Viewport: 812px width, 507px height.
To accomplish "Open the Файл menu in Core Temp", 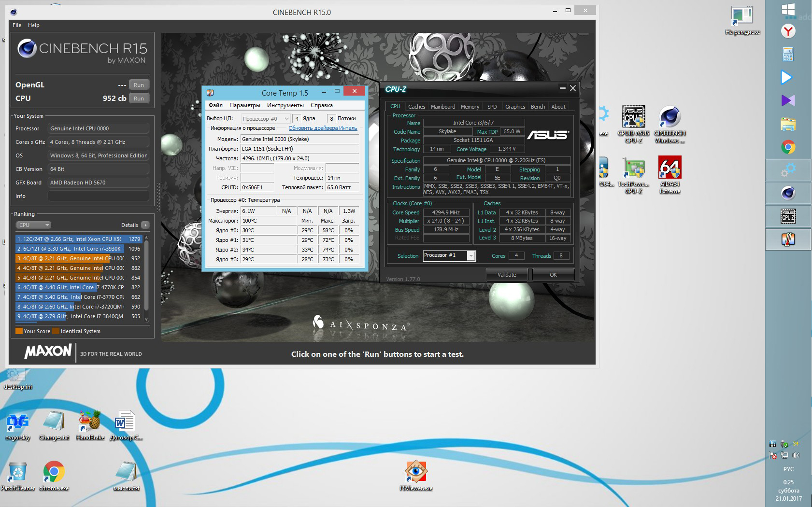I will pos(215,105).
